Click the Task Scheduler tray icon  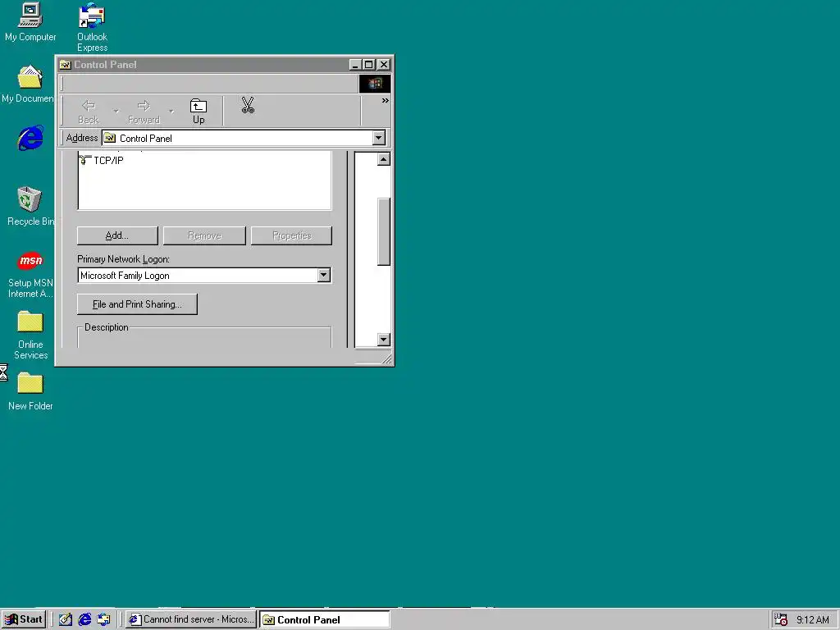[781, 619]
